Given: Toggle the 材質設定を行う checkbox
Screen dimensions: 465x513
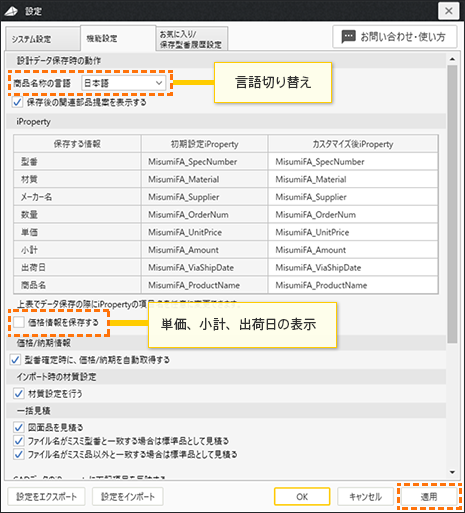Looking at the screenshot, I should [x=19, y=394].
